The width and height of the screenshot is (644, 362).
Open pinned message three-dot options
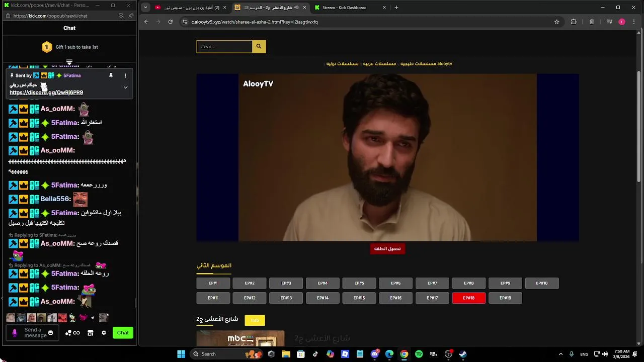click(125, 75)
